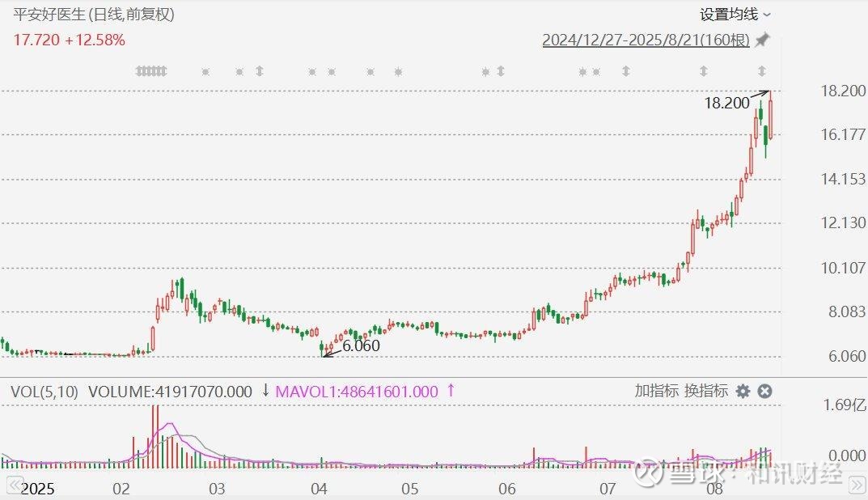Pin the chart date range
Image resolution: width=868 pixels, height=500 pixels.
[763, 40]
